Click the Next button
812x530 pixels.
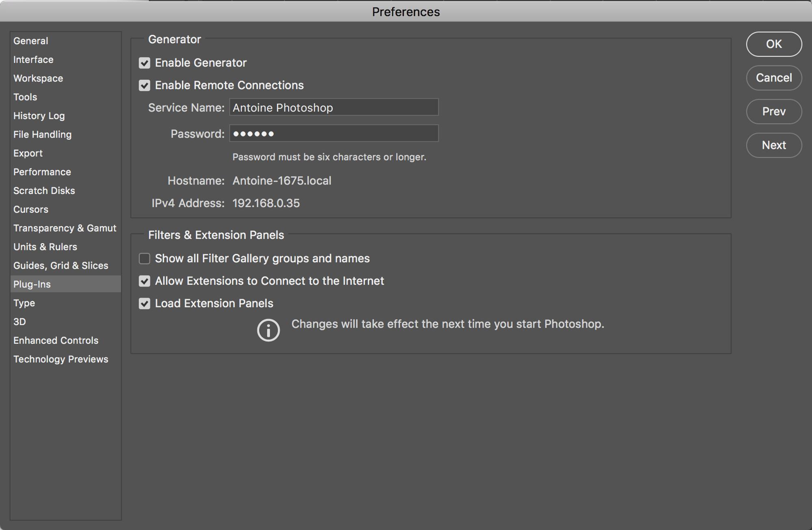773,145
